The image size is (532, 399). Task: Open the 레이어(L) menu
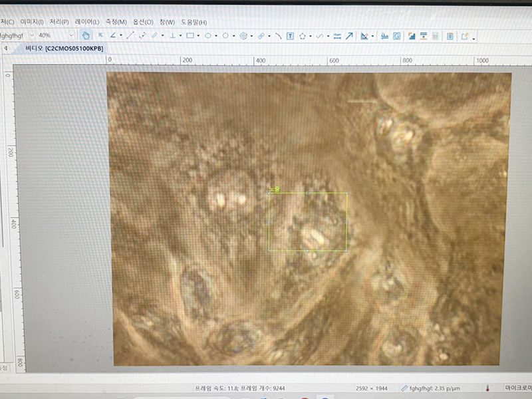pos(88,22)
